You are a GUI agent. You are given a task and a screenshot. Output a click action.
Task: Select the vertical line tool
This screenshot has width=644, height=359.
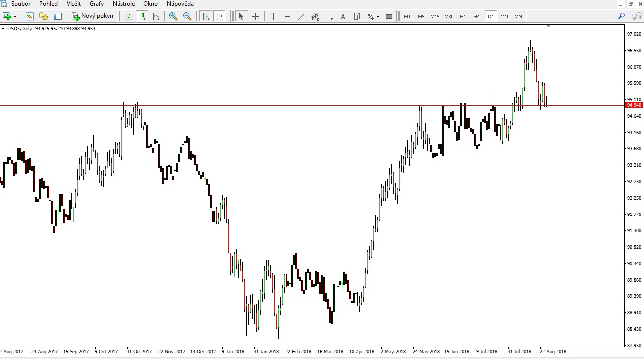[274, 16]
